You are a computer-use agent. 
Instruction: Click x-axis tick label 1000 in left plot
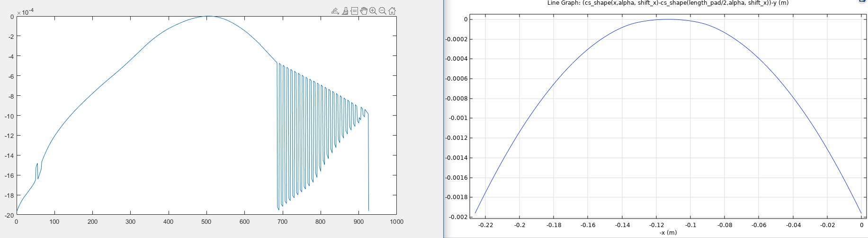pyautogui.click(x=396, y=222)
